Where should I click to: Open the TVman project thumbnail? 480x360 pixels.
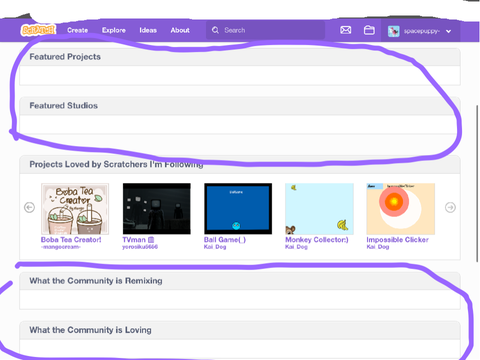157,209
